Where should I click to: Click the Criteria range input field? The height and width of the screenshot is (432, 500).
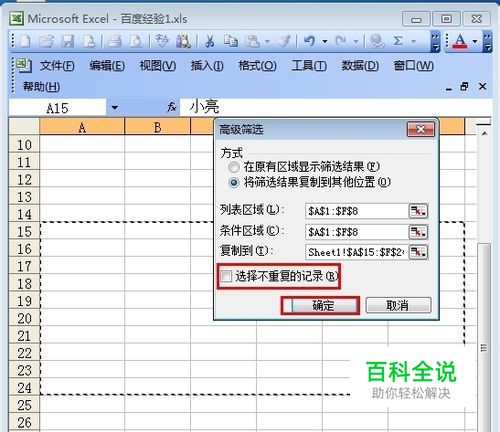pyautogui.click(x=356, y=232)
